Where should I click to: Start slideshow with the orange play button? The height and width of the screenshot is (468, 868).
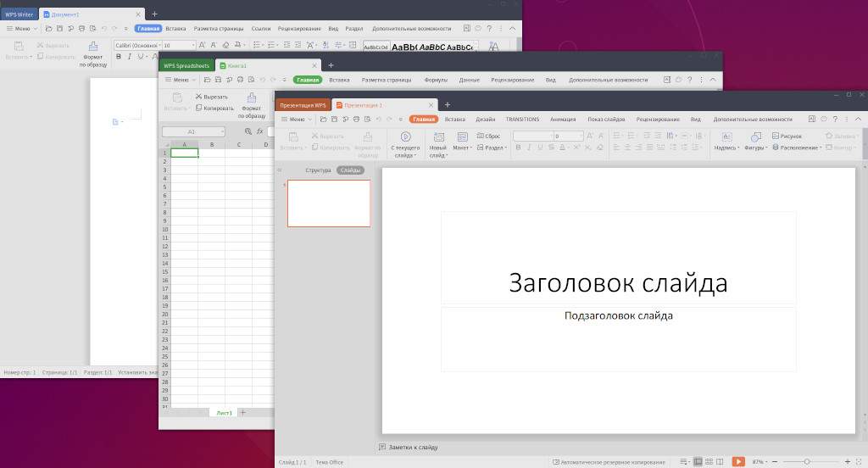tap(738, 461)
